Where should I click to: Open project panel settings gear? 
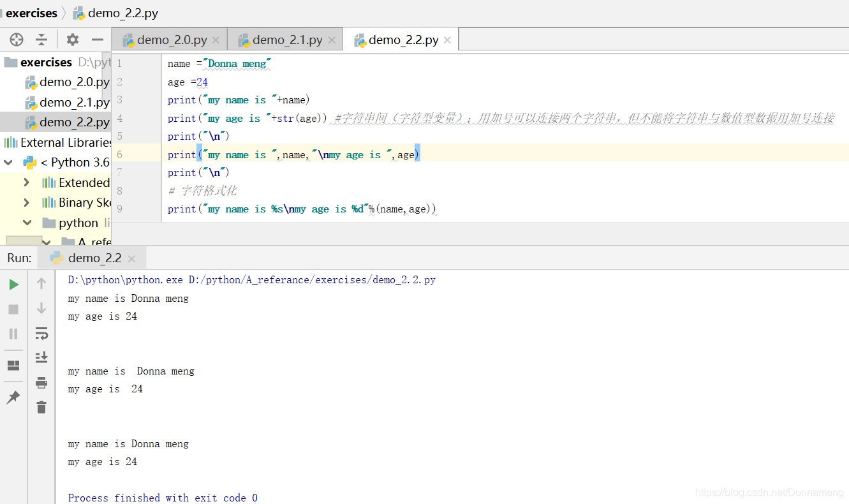73,40
